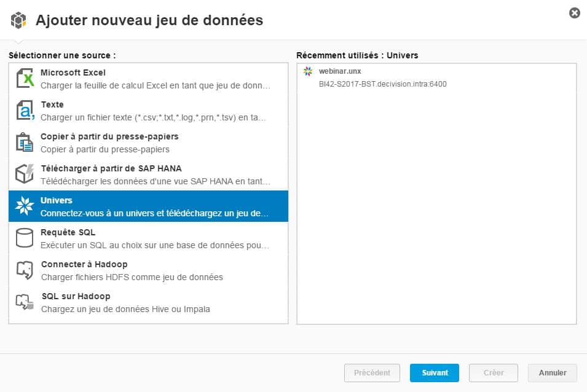Image resolution: width=587 pixels, height=392 pixels.
Task: Pick Télécharger à partir de SAP HANA
Action: click(x=149, y=174)
